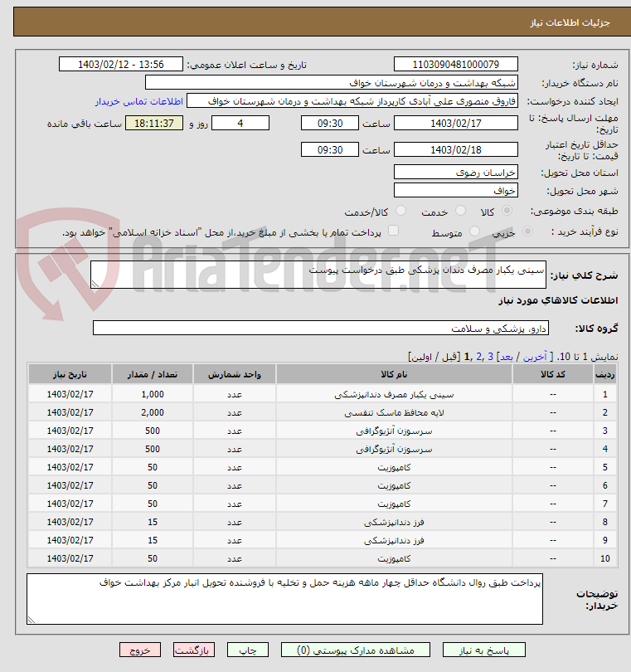Click the آخرین (last) pagination link
The height and width of the screenshot is (672, 631).
535,357
